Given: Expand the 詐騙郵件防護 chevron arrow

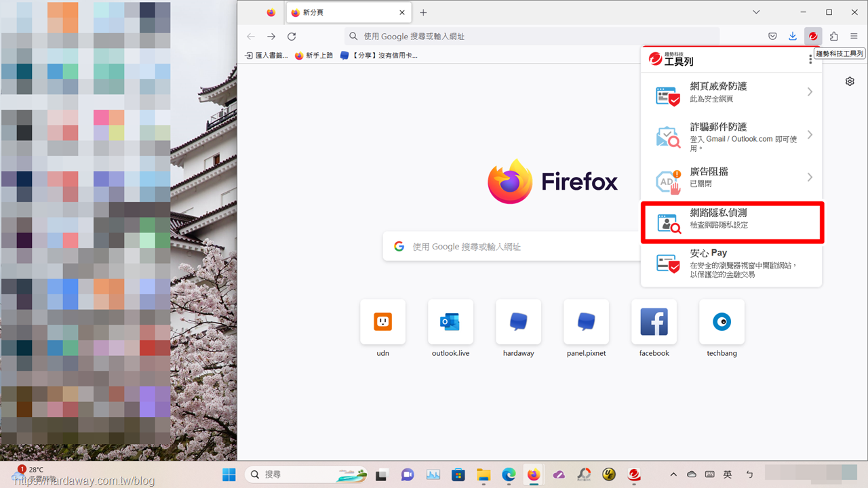Looking at the screenshot, I should 810,135.
